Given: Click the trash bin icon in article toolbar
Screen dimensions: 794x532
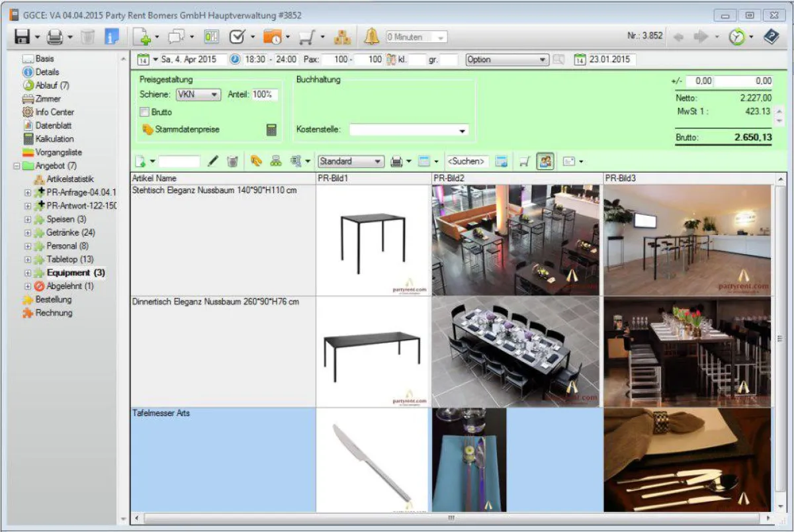Looking at the screenshot, I should [x=232, y=161].
